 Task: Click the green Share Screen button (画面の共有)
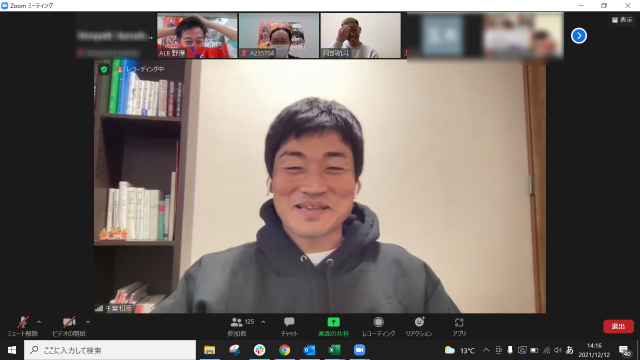pos(333,326)
